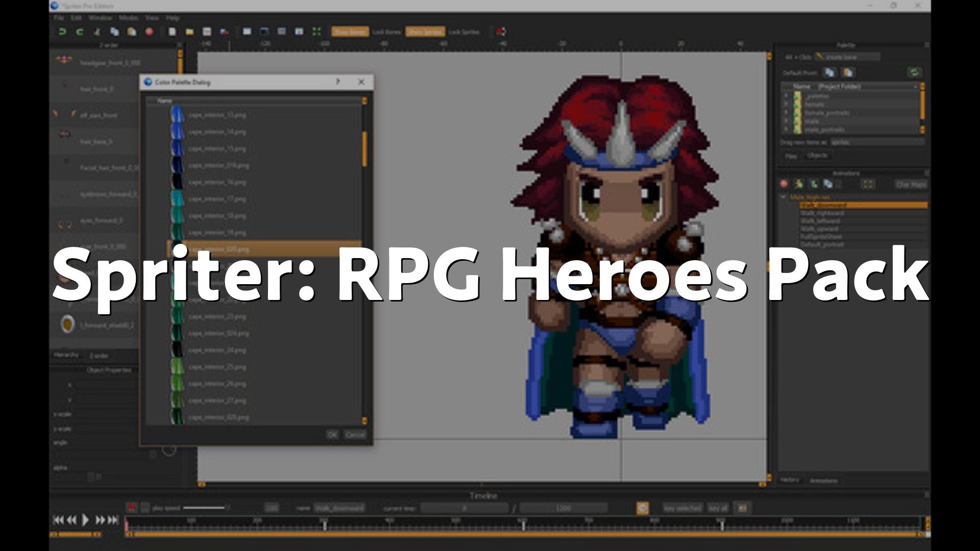This screenshot has height=551, width=980.
Task: Click the New Project blank page icon
Action: (172, 32)
